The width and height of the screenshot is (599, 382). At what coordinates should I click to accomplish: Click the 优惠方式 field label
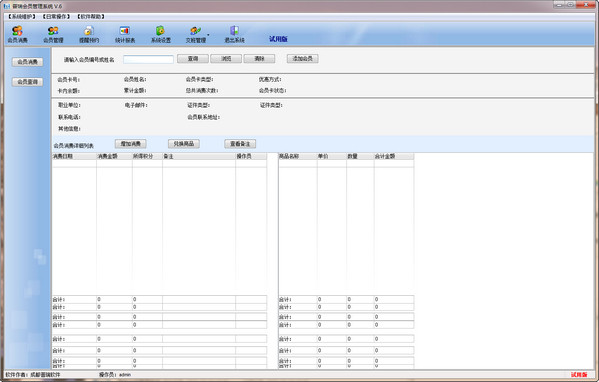click(x=270, y=79)
